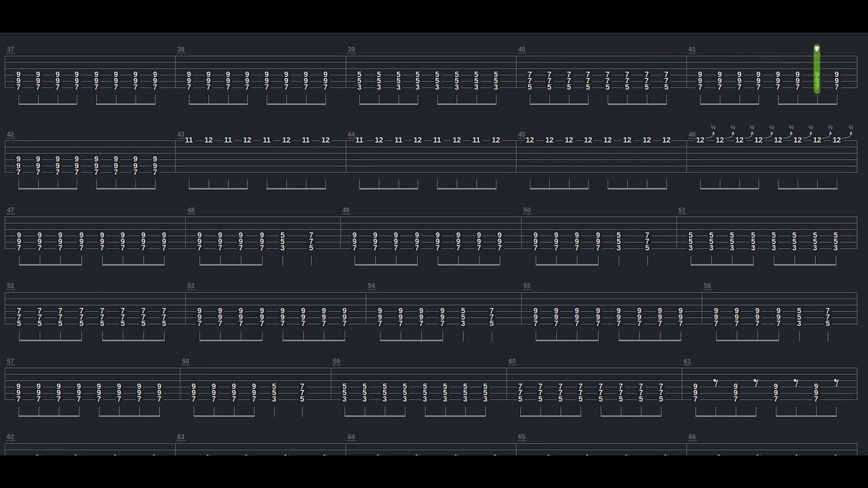Click the 5-5-3 chord in measure 48
The height and width of the screenshot is (488, 868).
[283, 241]
